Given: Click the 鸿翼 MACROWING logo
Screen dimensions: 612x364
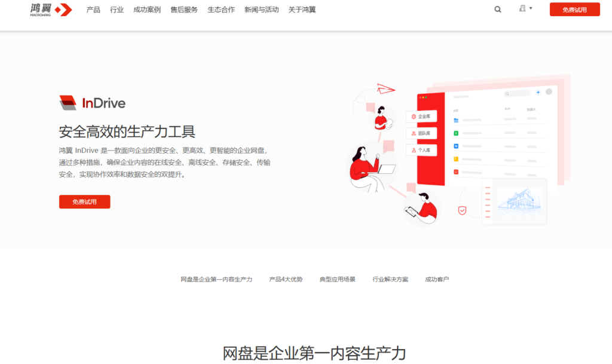Looking at the screenshot, I should (50, 10).
